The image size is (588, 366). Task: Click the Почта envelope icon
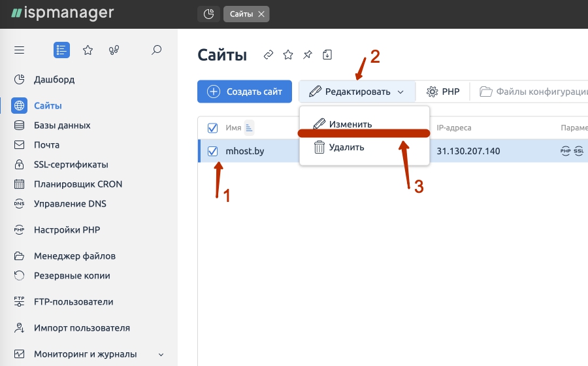(x=19, y=144)
